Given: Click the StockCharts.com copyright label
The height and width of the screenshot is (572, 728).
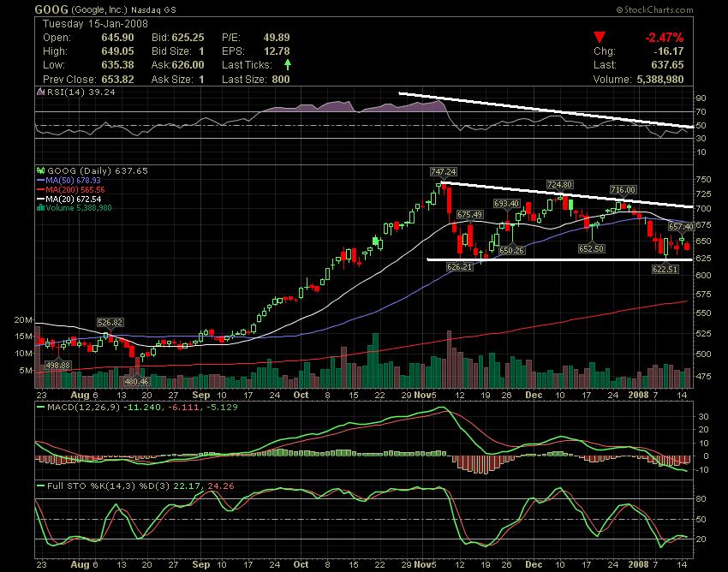Looking at the screenshot, I should coord(655,9).
